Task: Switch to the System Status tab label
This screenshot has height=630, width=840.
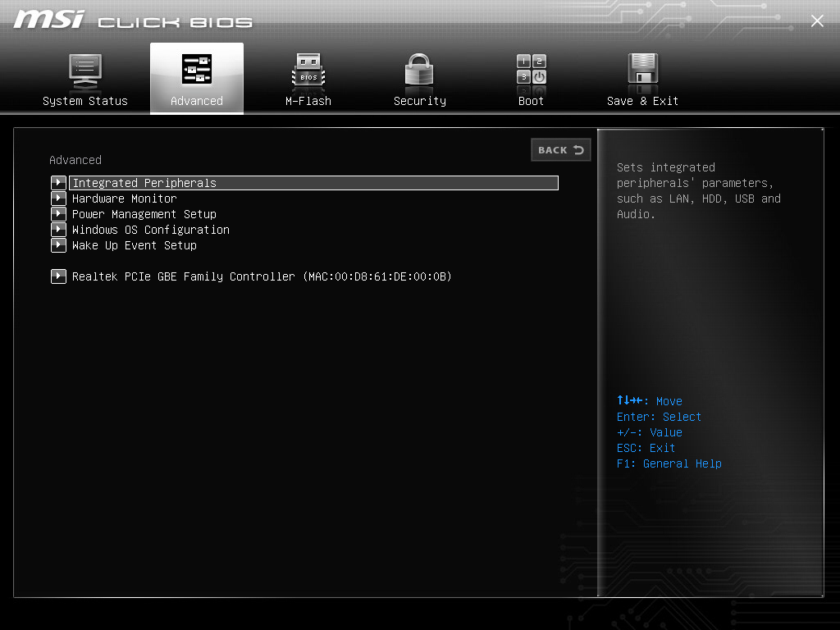Action: [x=85, y=101]
